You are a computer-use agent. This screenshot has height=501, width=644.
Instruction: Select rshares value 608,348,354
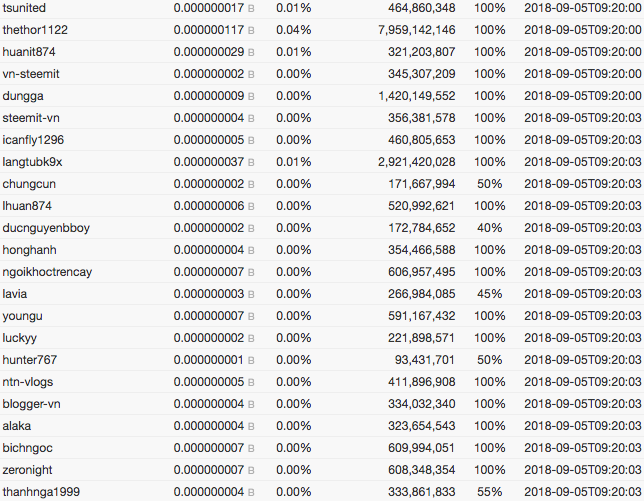click(421, 470)
